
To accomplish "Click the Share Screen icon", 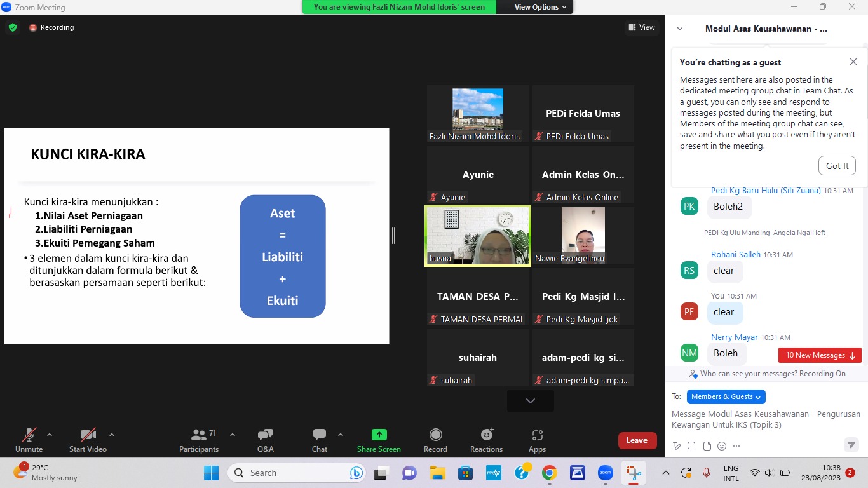I will tap(379, 435).
